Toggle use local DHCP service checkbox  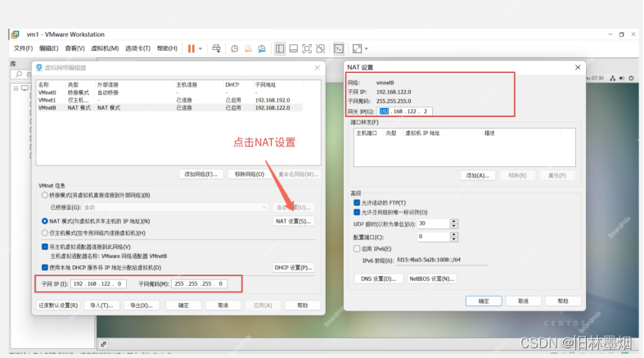45,268
